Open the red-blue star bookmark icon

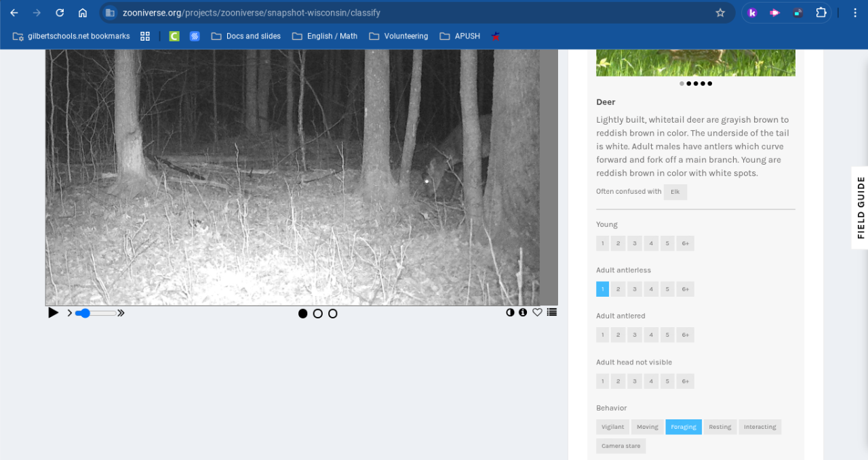pos(496,36)
